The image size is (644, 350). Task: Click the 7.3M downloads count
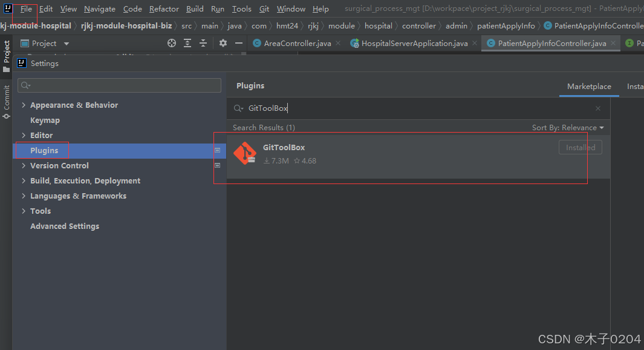click(276, 161)
